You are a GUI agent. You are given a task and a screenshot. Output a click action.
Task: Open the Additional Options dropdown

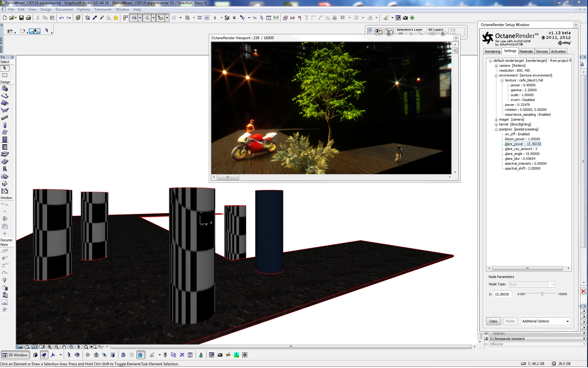click(545, 321)
